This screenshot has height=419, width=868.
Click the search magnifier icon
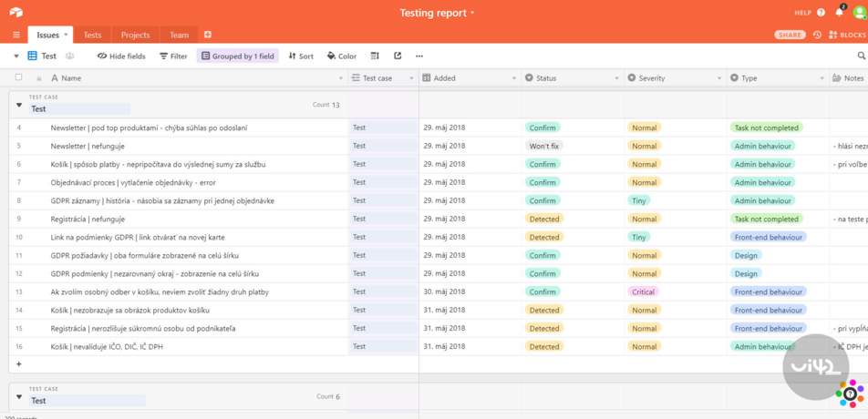pos(861,56)
